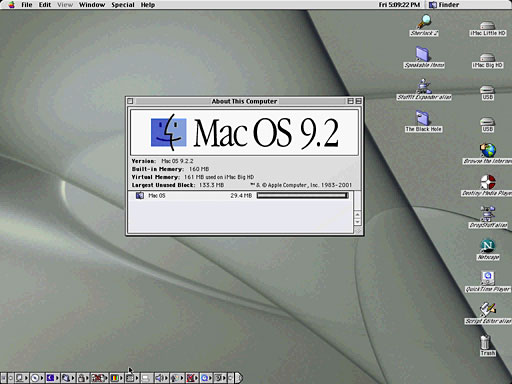Click the Finder face icon in dialog

pyautogui.click(x=168, y=132)
